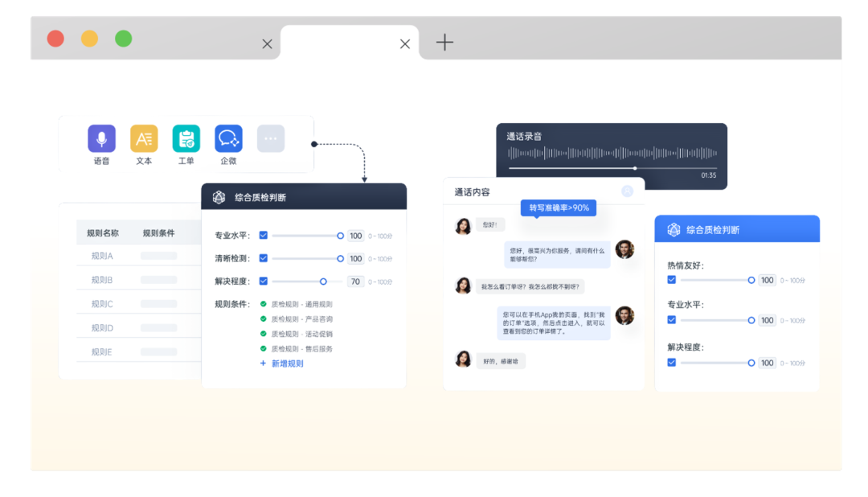The image size is (868, 497).
Task: Seek the 通话录音 playback progress knob
Action: [x=635, y=168]
